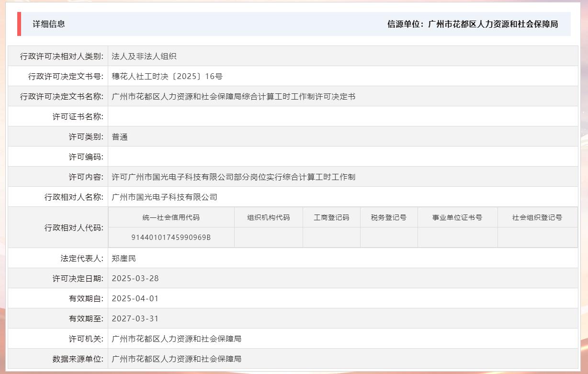The image size is (588, 374).
Task: Click the red accent bar beside 详细信息
Action: click(19, 25)
